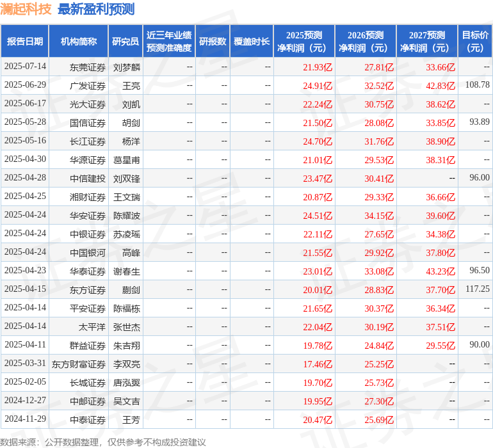This screenshot has height=448, width=493.
Task: Click the 43.23亿 forecast for 华泰证券
Action: (x=440, y=271)
